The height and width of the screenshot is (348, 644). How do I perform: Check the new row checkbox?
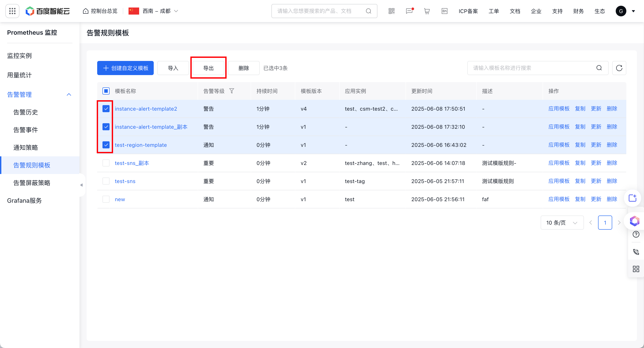pyautogui.click(x=106, y=199)
